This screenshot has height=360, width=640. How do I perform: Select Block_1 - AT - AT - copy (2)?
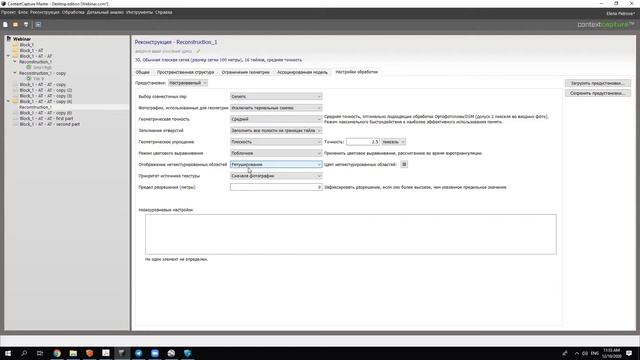coord(46,90)
